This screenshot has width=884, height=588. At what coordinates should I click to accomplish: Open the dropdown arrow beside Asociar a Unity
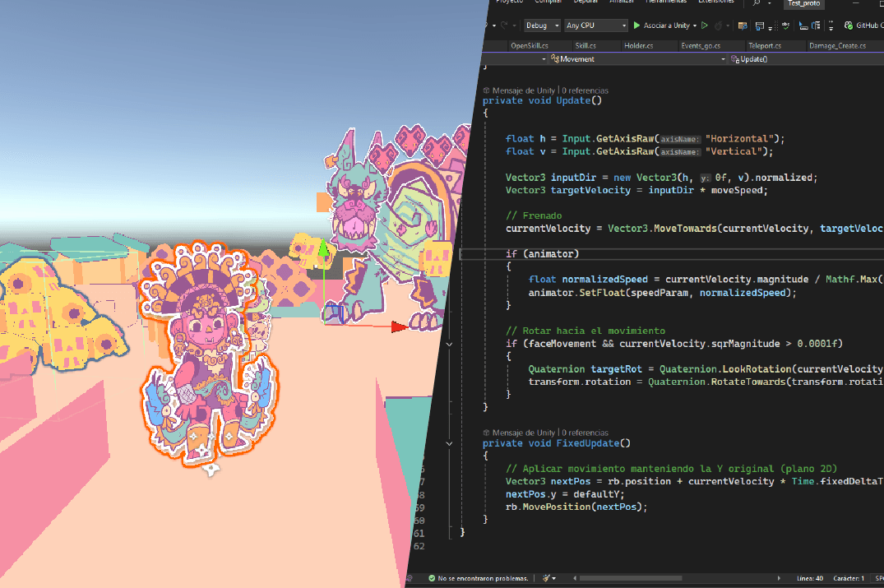695,25
